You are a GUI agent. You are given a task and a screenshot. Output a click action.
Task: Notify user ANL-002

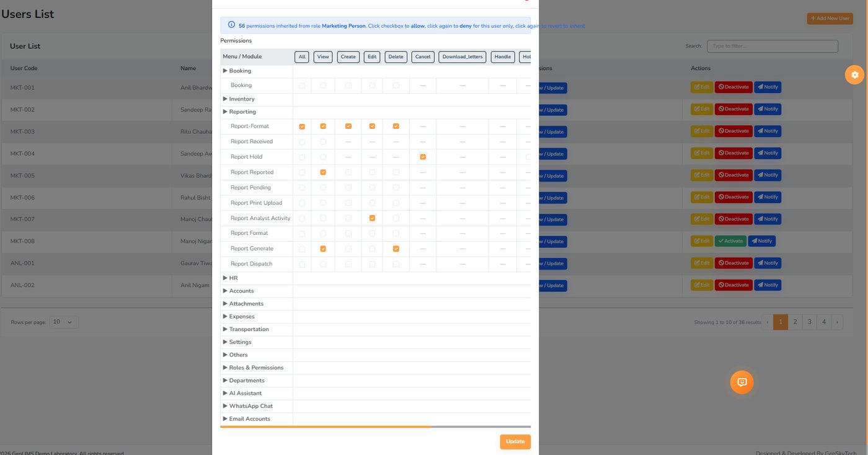coord(768,285)
